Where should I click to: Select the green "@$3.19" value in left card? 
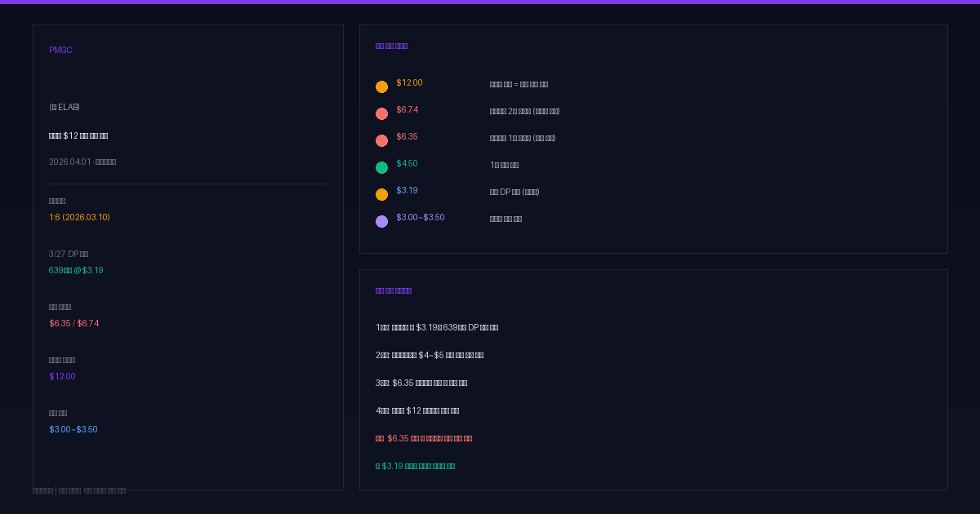coord(89,271)
